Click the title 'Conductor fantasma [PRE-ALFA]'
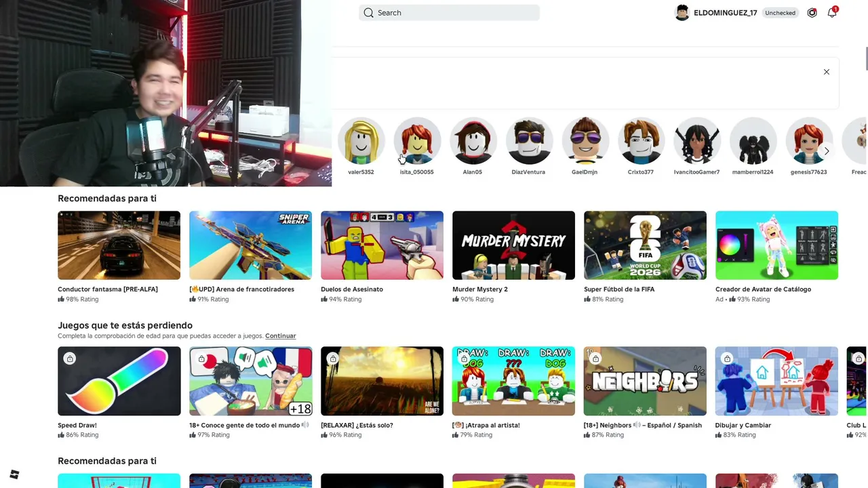 [108, 289]
